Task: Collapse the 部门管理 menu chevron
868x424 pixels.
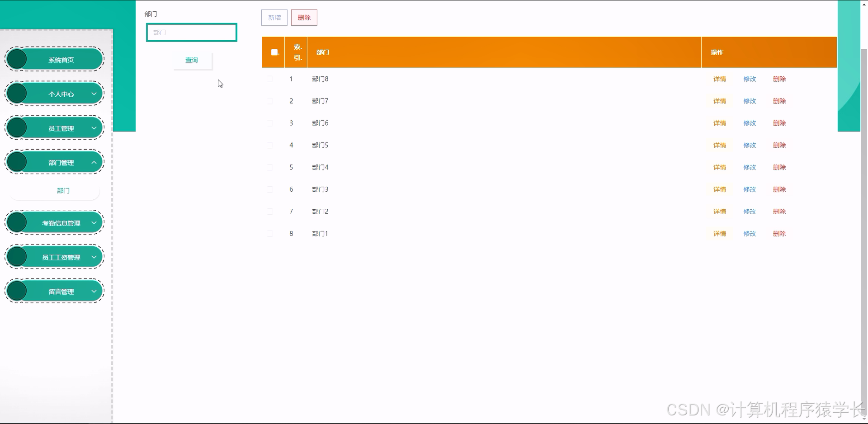Action: [94, 163]
